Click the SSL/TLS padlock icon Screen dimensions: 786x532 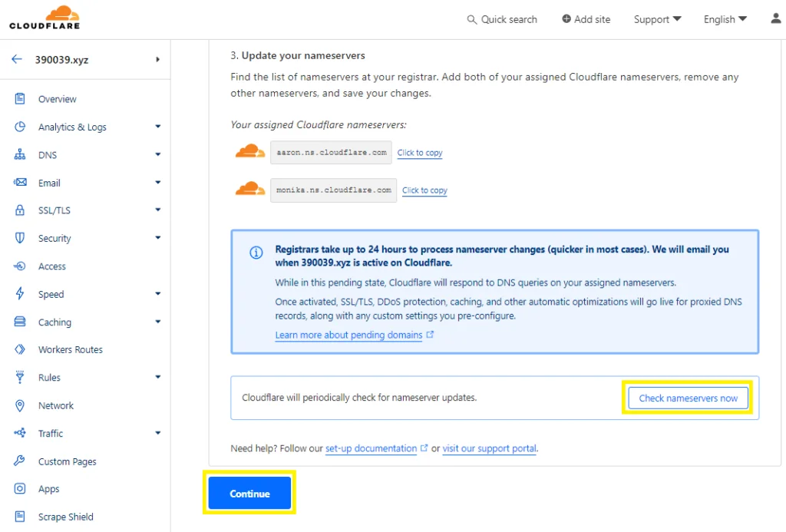19,210
